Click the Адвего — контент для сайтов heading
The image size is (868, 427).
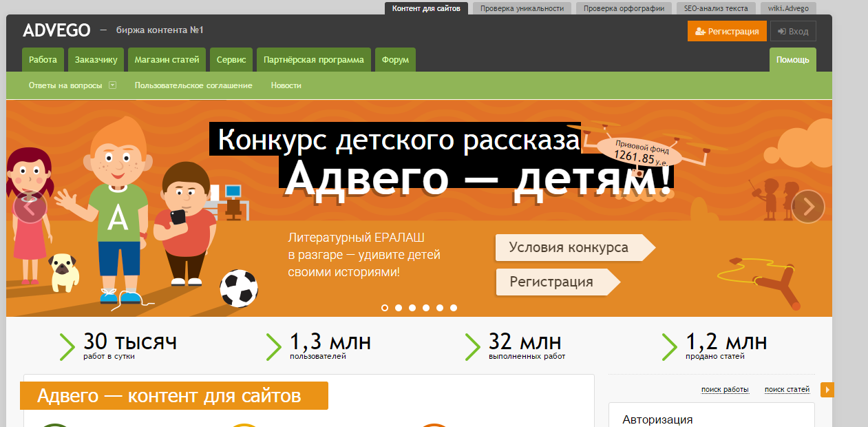click(x=174, y=396)
